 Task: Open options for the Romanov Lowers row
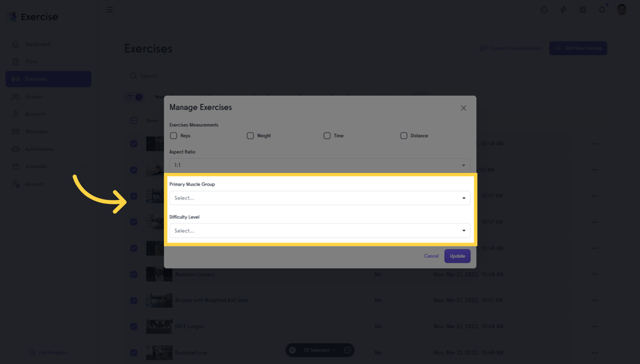tap(595, 274)
